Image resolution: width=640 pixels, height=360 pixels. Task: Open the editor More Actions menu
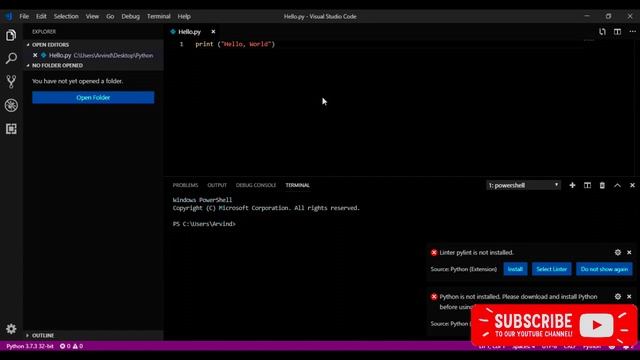632,31
